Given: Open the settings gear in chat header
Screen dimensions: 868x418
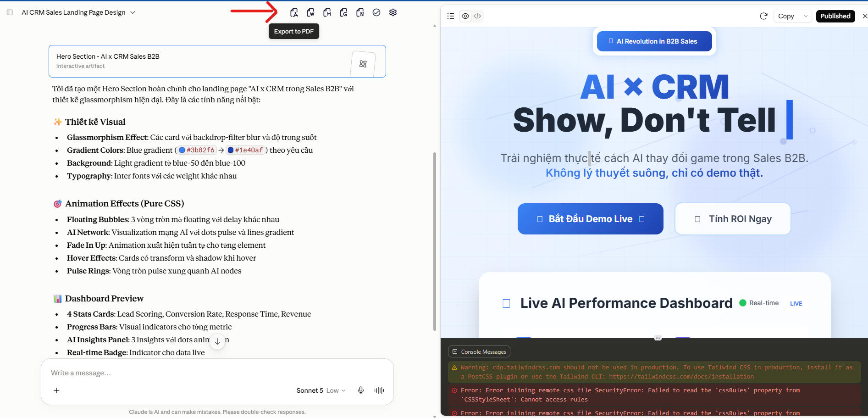Looking at the screenshot, I should pos(393,12).
